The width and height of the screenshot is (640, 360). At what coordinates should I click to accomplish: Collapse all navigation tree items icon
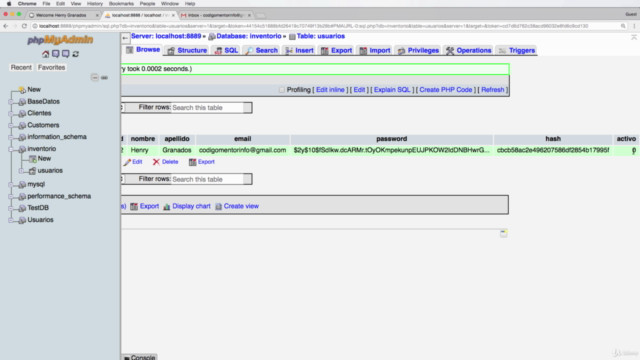(95, 78)
